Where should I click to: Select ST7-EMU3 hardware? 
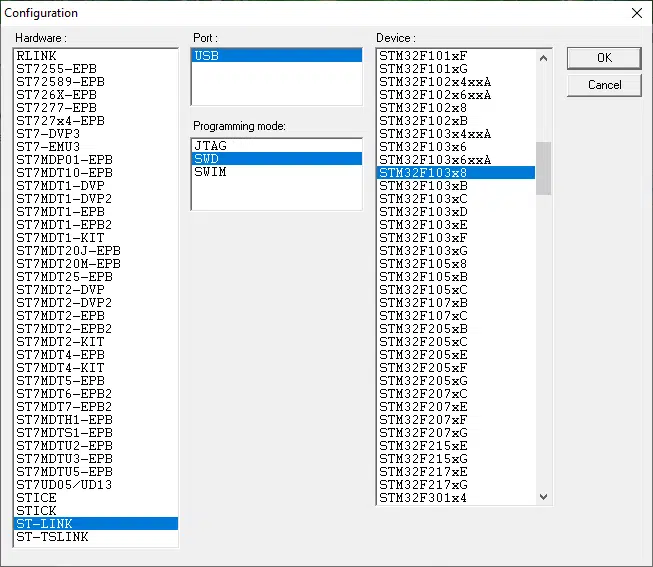pos(96,147)
